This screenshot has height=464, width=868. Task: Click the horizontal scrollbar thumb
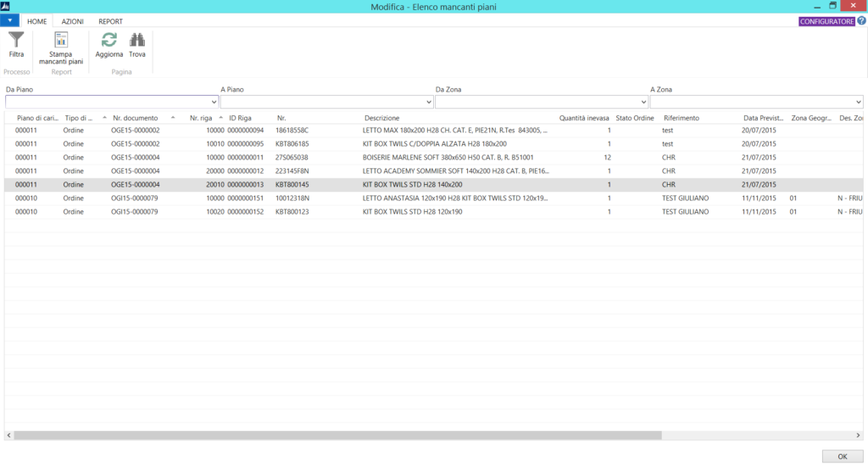point(337,435)
